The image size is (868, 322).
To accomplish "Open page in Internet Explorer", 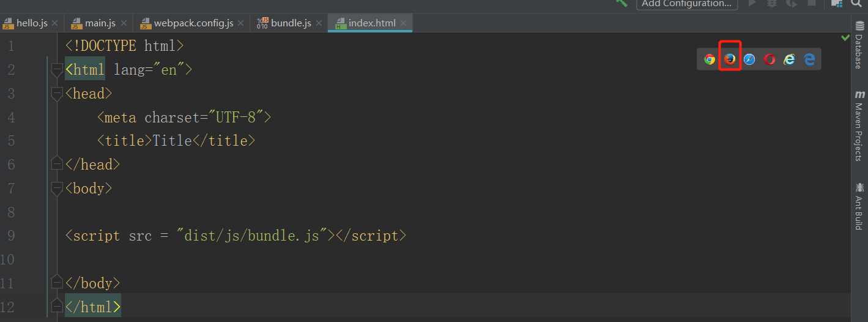I will pyautogui.click(x=790, y=59).
